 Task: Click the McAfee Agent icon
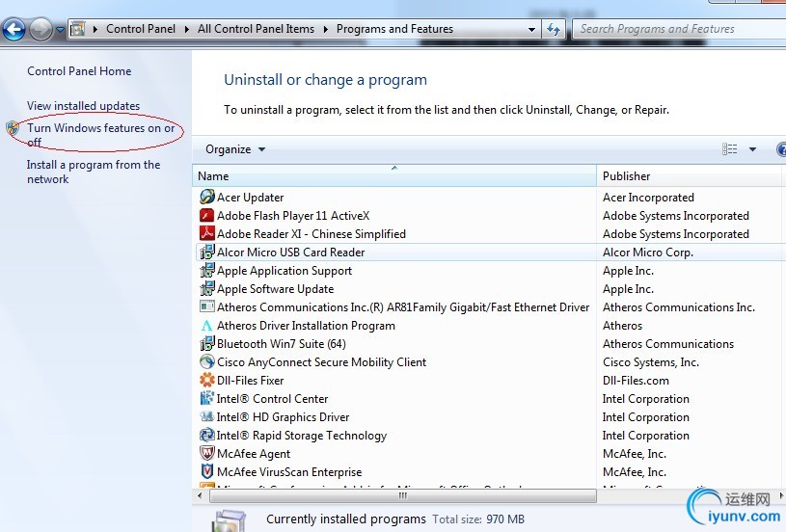point(207,453)
